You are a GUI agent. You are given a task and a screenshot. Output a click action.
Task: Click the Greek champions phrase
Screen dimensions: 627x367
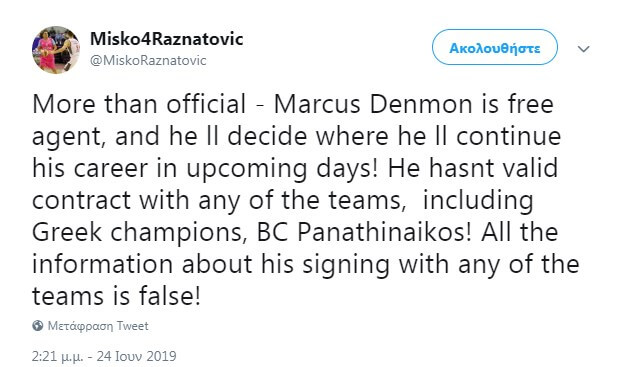tap(139, 233)
